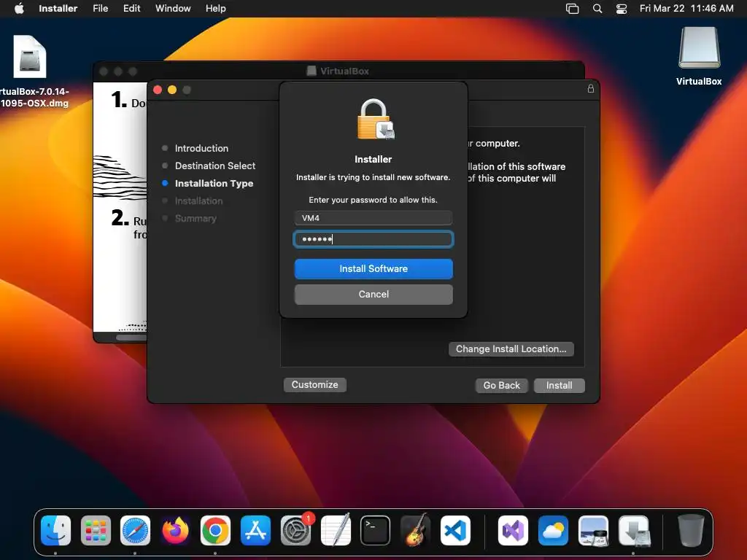747x560 pixels.
Task: Open TextEdit from the Dock
Action: pos(336,531)
